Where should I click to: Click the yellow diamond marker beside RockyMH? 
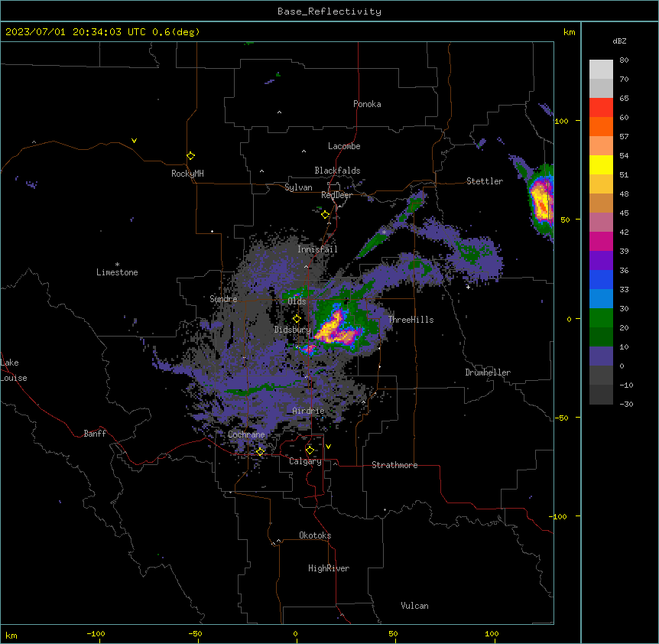191,156
